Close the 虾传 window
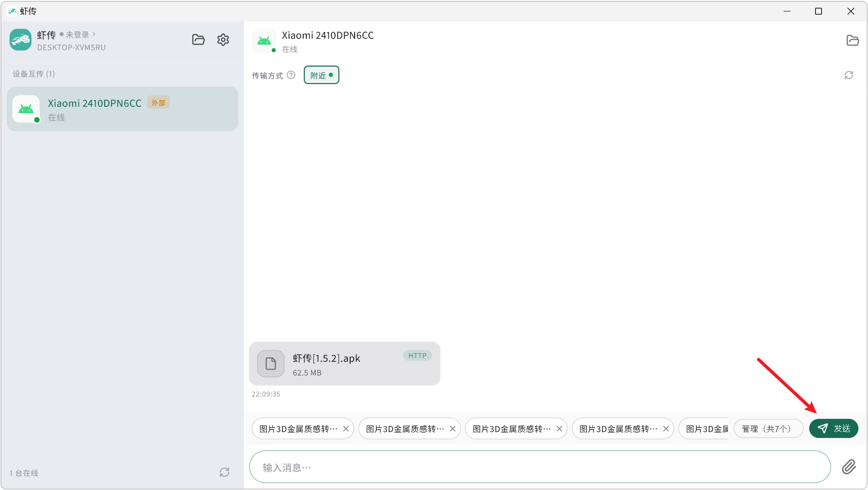 851,11
